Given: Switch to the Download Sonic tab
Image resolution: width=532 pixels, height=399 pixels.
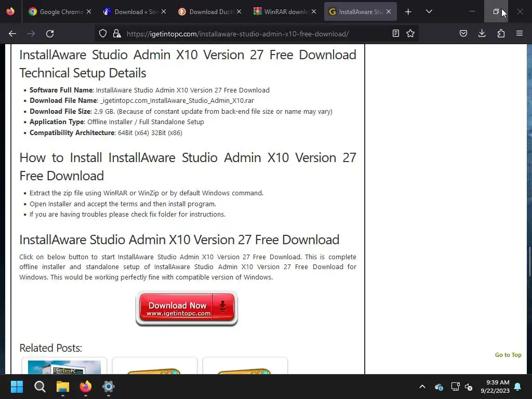Looking at the screenshot, I should pos(135,11).
